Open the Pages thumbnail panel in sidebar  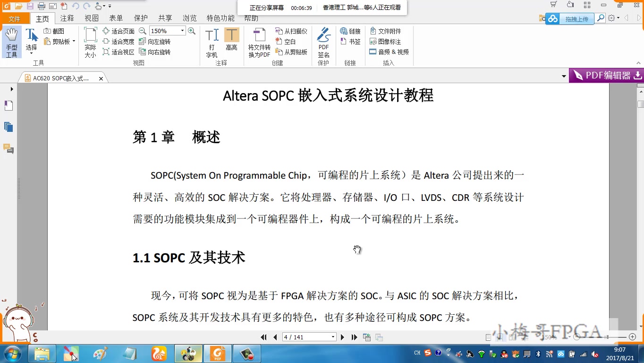coord(8,127)
